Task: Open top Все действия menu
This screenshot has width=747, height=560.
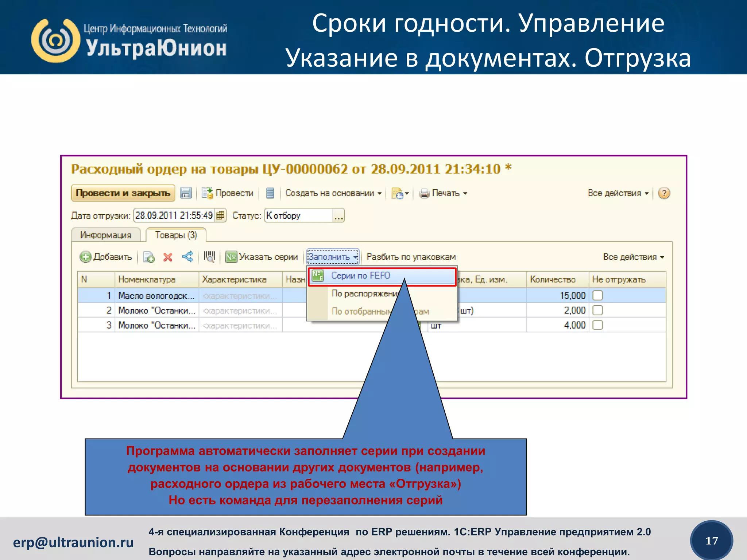Action: 618,193
